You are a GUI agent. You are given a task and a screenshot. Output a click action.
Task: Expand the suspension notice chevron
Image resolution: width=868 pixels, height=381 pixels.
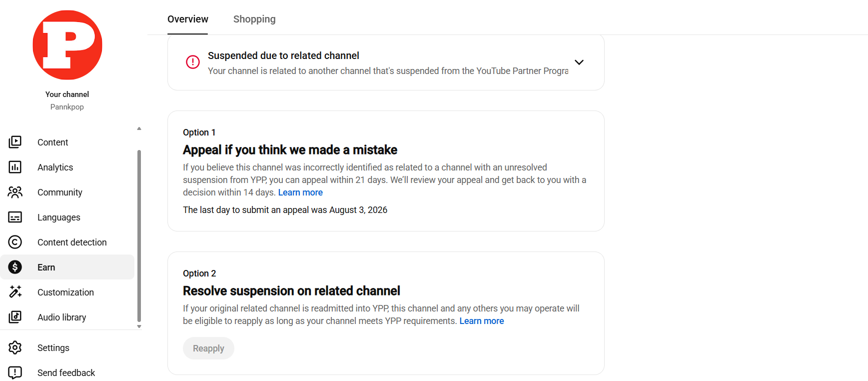579,62
